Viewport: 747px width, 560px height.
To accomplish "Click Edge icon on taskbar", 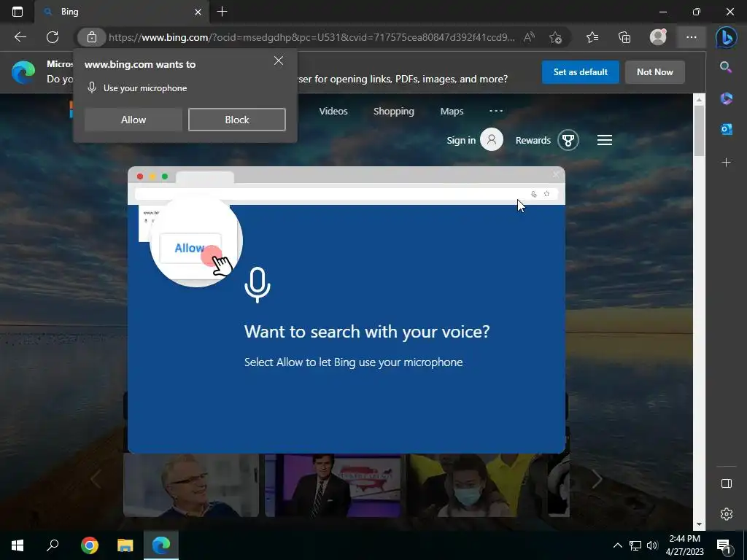I will (161, 545).
